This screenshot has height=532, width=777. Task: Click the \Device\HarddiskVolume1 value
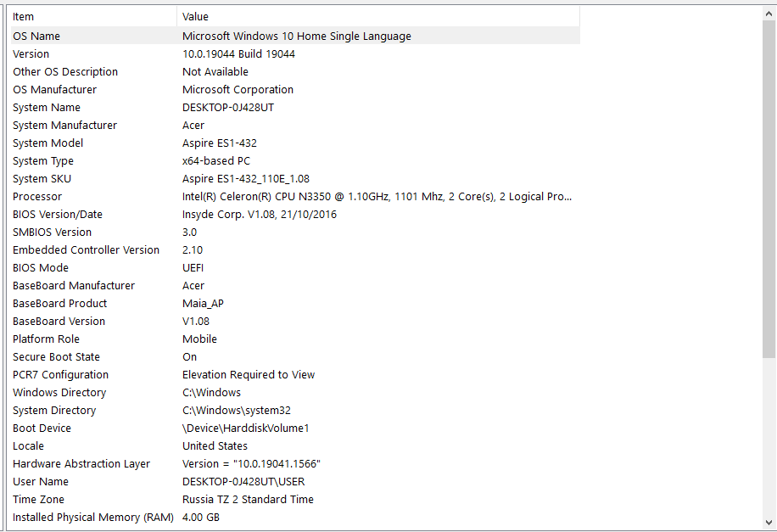click(x=246, y=428)
